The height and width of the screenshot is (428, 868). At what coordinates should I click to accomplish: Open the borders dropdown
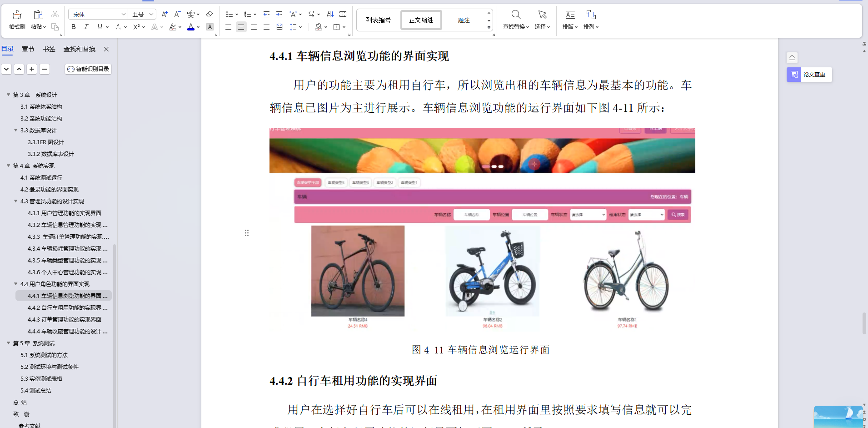(344, 27)
